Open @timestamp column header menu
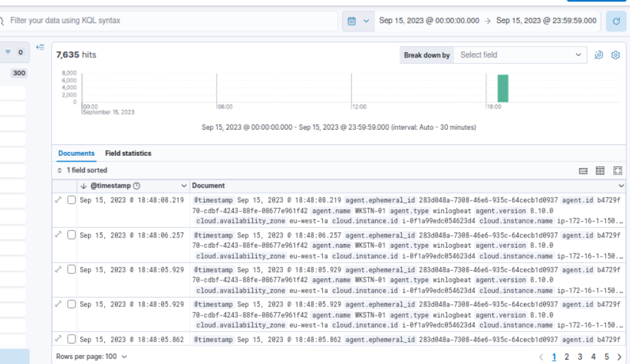This screenshot has width=630, height=364. [183, 186]
